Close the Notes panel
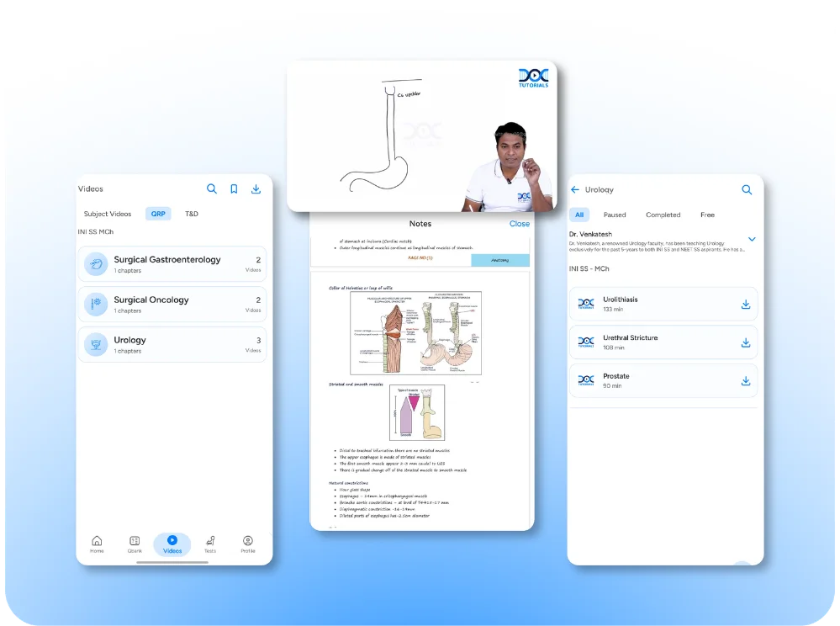This screenshot has height=626, width=840. [x=520, y=224]
